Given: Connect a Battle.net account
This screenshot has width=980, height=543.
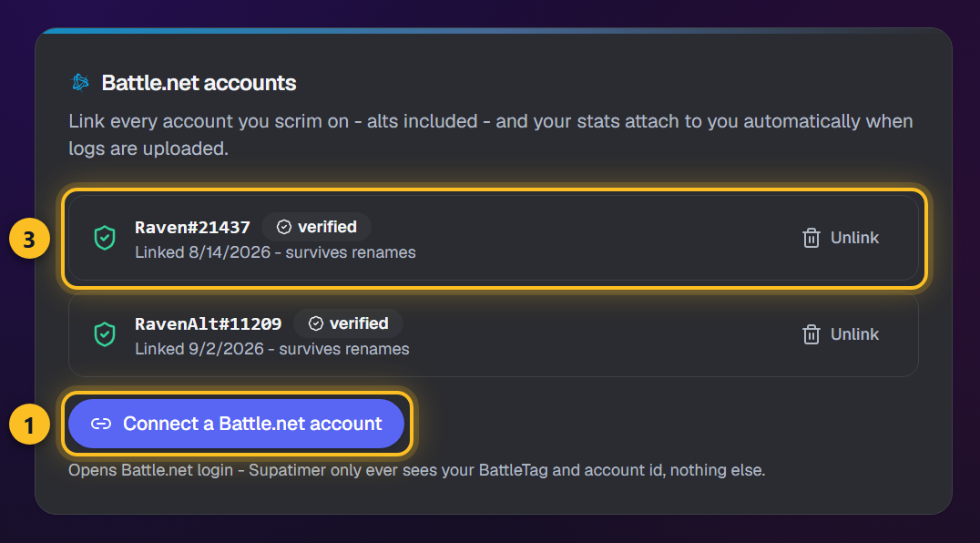Looking at the screenshot, I should click(x=236, y=424).
